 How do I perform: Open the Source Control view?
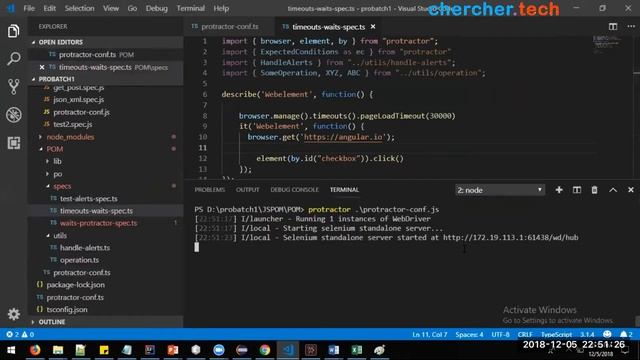[x=13, y=87]
